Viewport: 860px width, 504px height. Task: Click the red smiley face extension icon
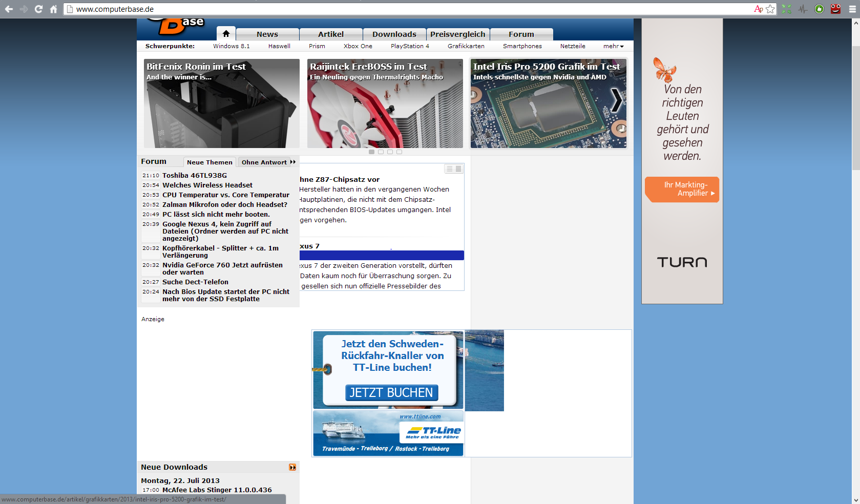pyautogui.click(x=835, y=9)
